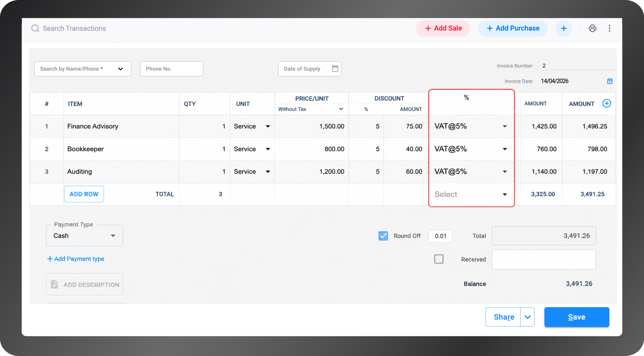Open the Share button dropdown arrow
The height and width of the screenshot is (356, 644).
coord(528,317)
